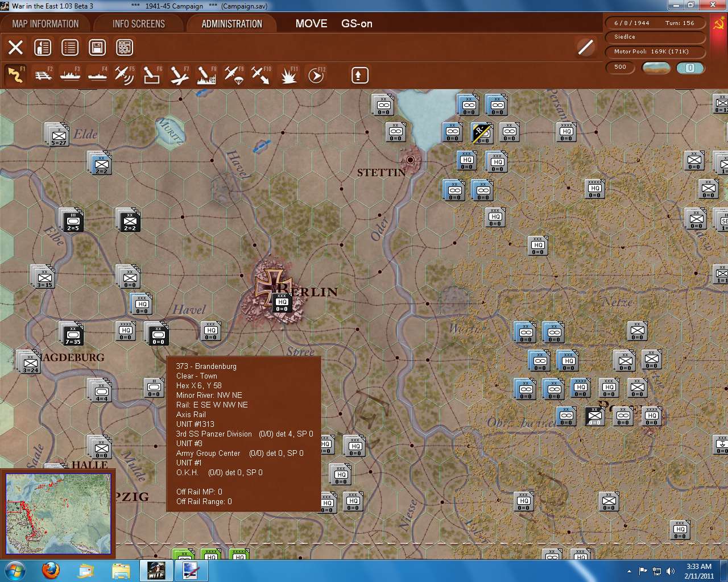Image resolution: width=728 pixels, height=582 pixels.
Task: Click the round diagonal-slash button
Action: tap(585, 47)
